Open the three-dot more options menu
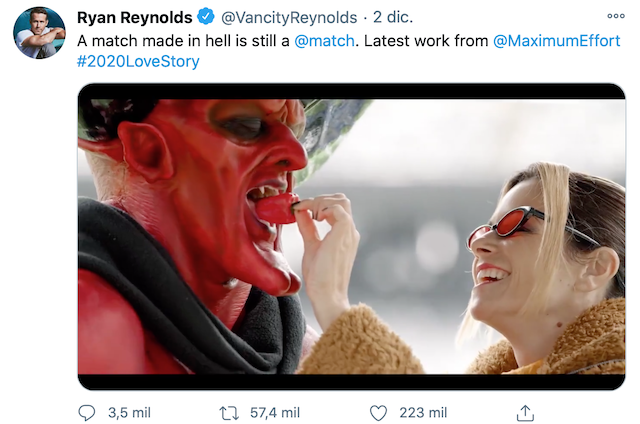Image resolution: width=640 pixels, height=424 pixels. pyautogui.click(x=615, y=17)
